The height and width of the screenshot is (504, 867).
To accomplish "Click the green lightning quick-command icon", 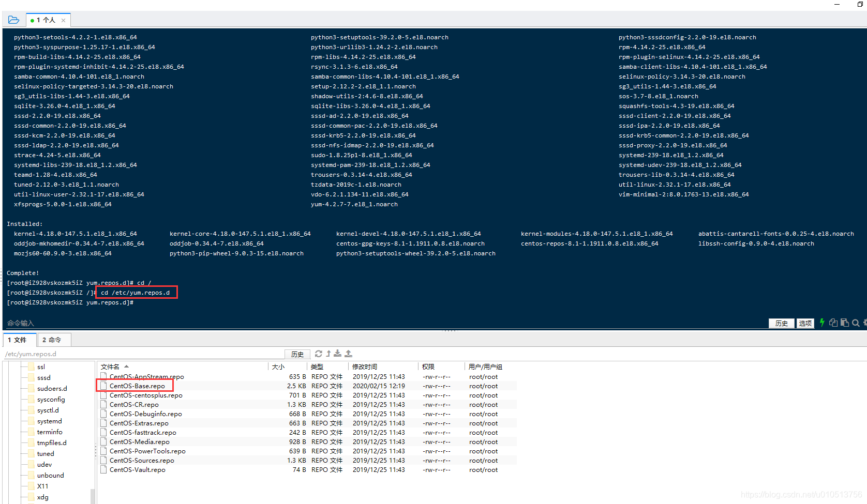I will [x=822, y=323].
